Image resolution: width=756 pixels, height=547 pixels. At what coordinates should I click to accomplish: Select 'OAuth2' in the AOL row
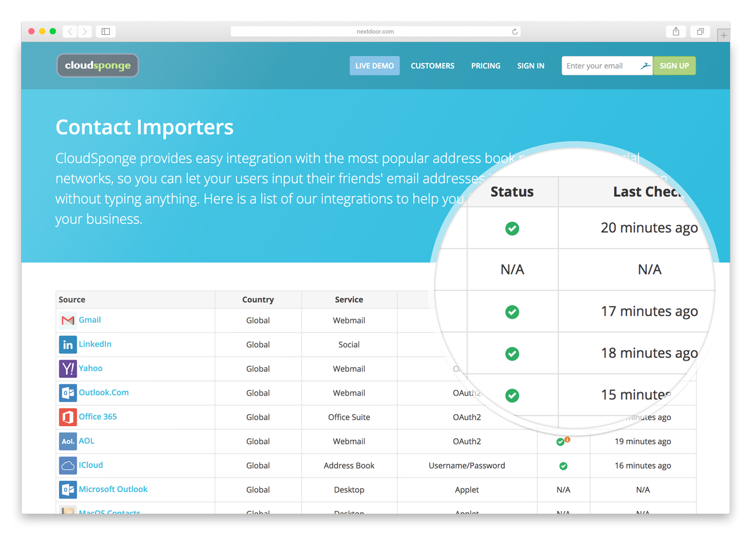467,441
